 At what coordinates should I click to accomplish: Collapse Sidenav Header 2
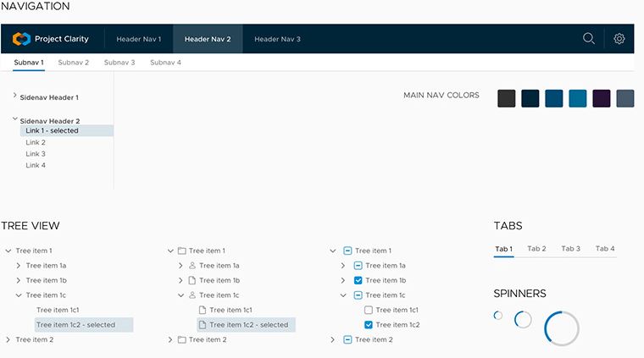14,118
